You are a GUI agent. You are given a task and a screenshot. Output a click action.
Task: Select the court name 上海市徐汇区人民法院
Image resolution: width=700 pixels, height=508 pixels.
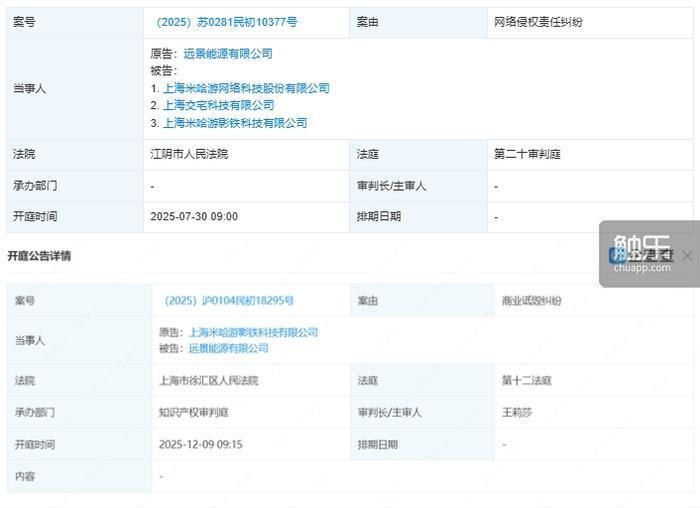click(209, 380)
